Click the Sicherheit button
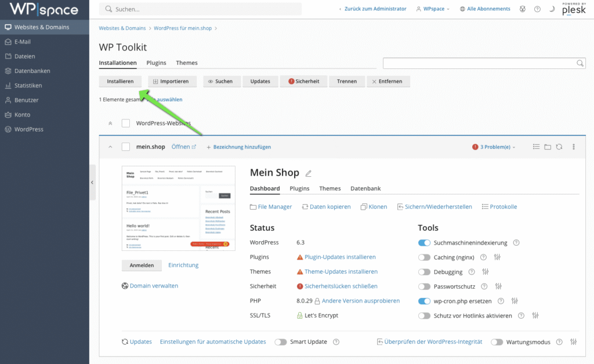The width and height of the screenshot is (594, 364). coord(303,81)
